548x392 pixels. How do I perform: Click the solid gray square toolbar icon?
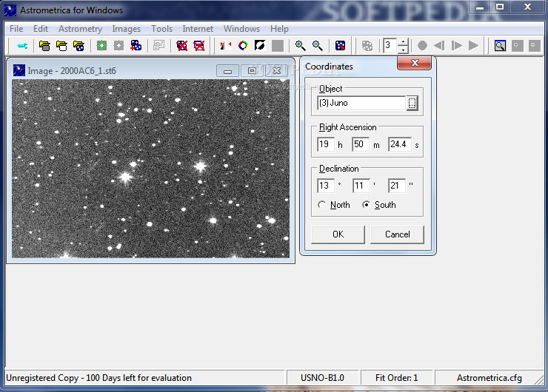(278, 46)
